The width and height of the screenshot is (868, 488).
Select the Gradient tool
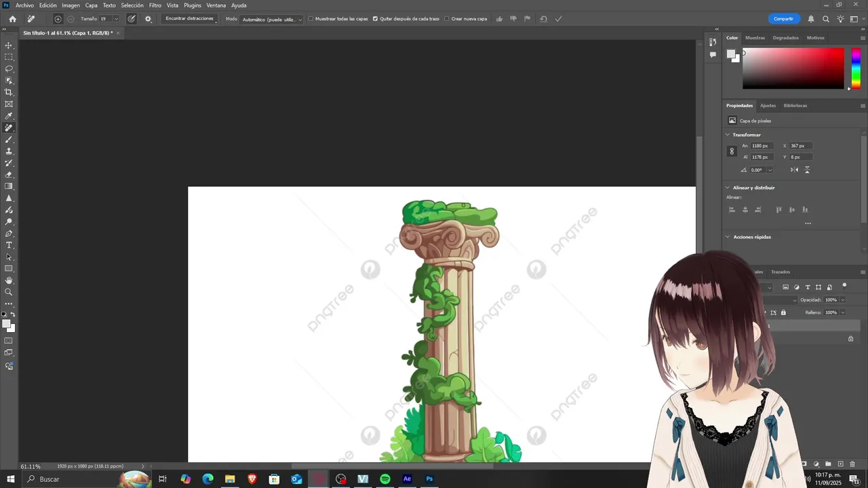pyautogui.click(x=9, y=186)
